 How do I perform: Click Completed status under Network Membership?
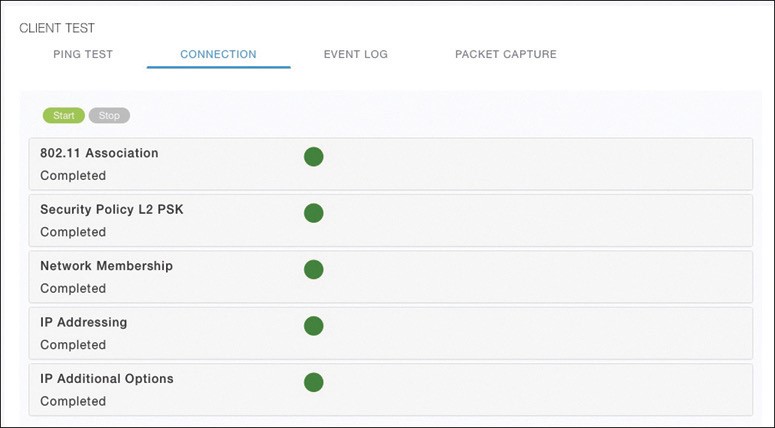(73, 289)
